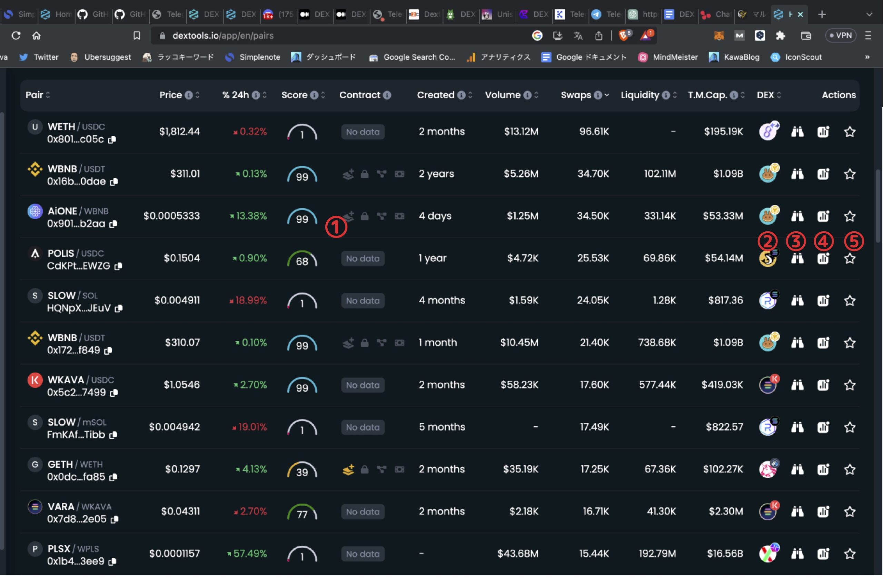Open the chart icon for POLIS/USDC

click(824, 258)
